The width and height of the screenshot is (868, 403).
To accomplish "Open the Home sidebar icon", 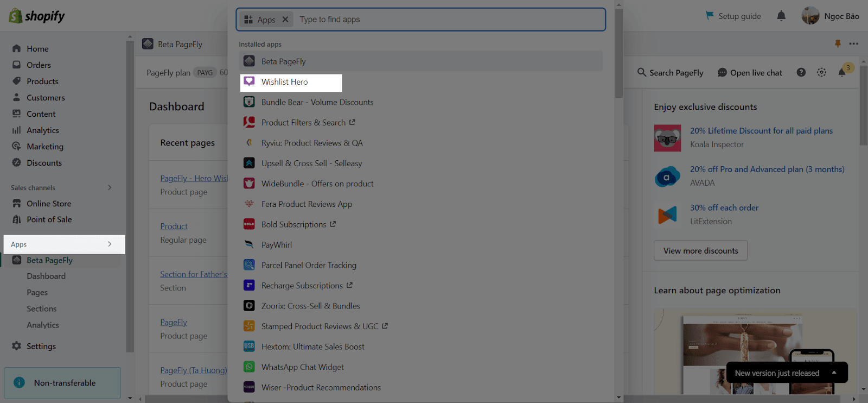I will click(x=17, y=48).
